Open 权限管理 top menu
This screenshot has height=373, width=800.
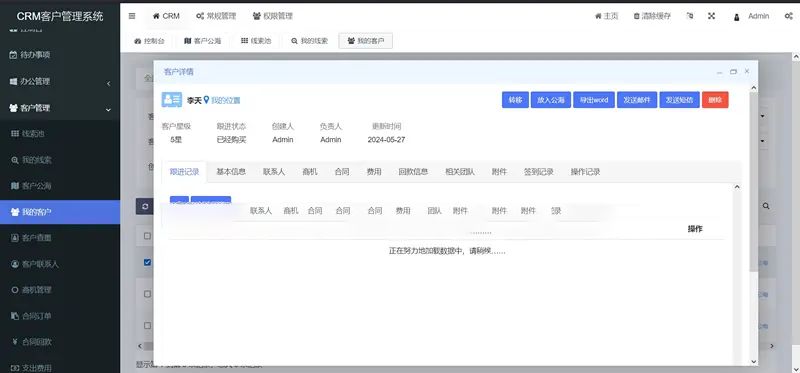point(273,16)
